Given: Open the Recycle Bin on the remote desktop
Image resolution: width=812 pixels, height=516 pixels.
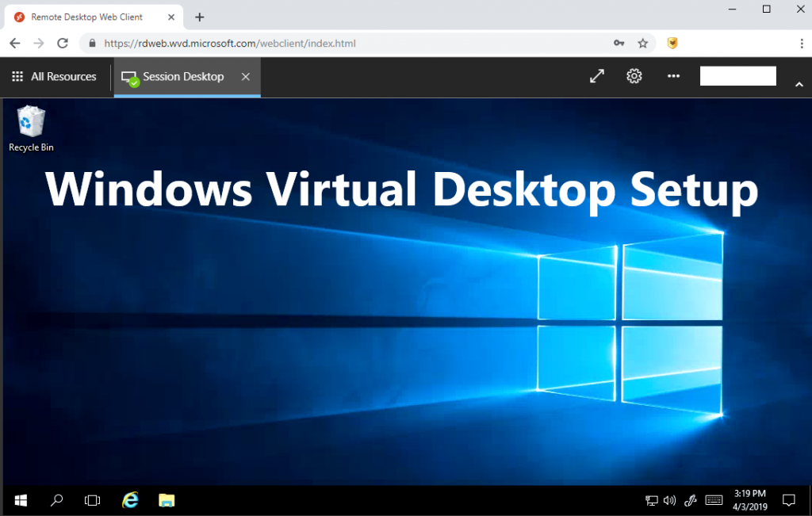Looking at the screenshot, I should pyautogui.click(x=31, y=123).
